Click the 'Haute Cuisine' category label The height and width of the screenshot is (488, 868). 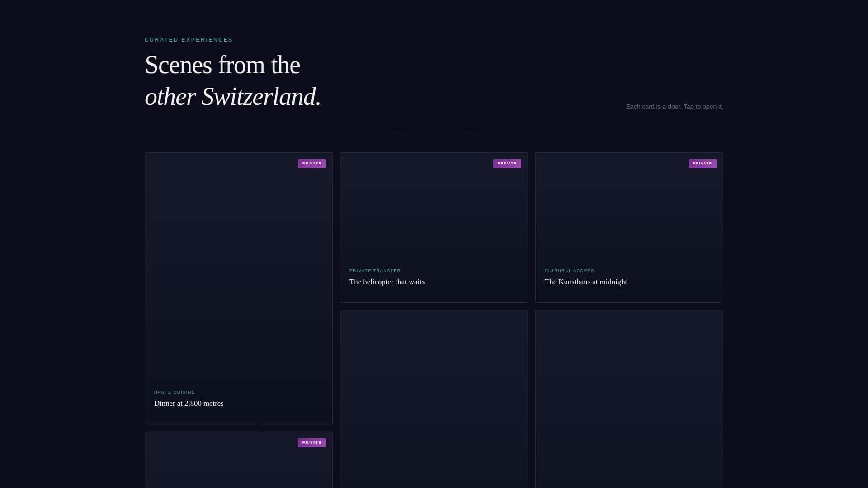[175, 392]
